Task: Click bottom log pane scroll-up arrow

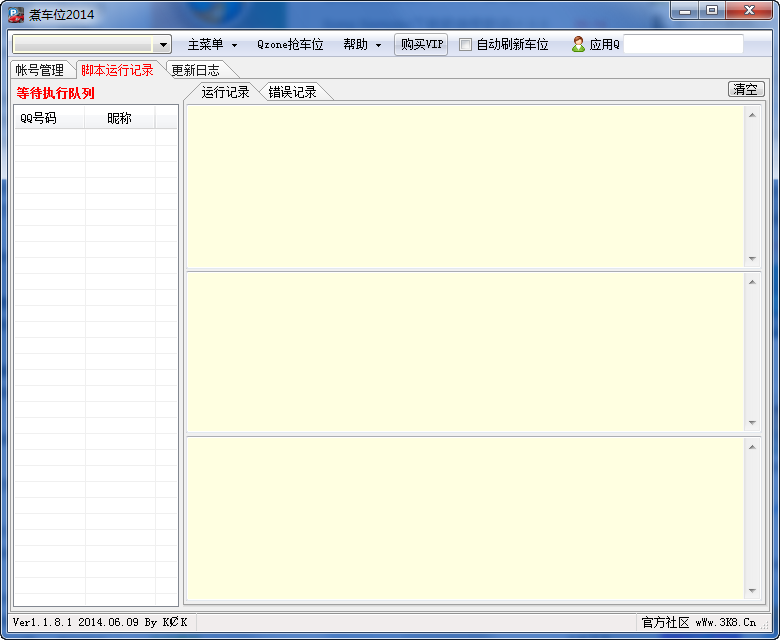Action: 752,447
